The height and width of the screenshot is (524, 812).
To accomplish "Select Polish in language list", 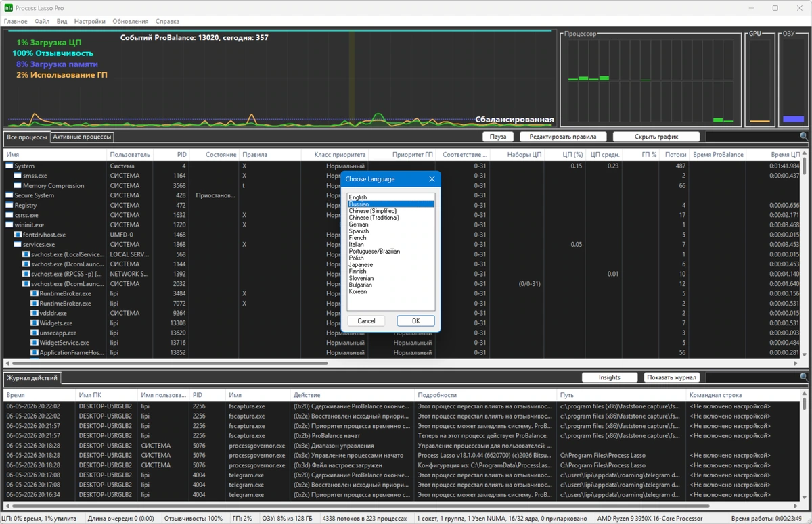I will pyautogui.click(x=390, y=258).
